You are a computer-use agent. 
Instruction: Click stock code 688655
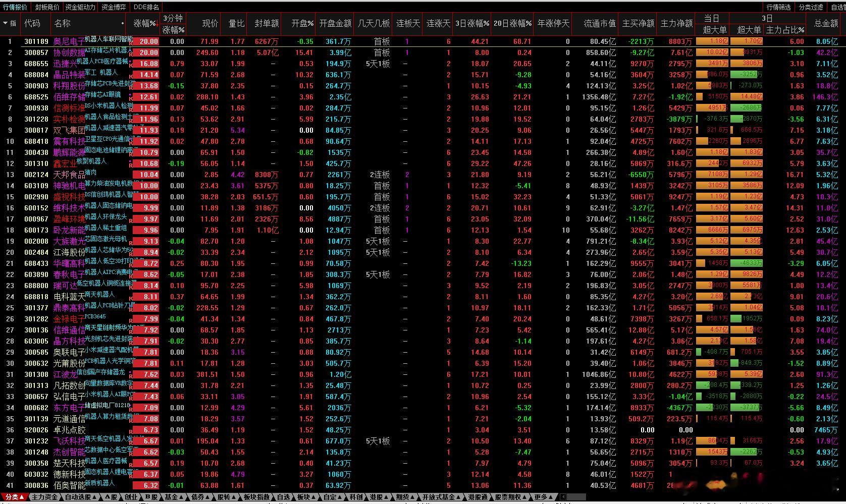[36, 64]
